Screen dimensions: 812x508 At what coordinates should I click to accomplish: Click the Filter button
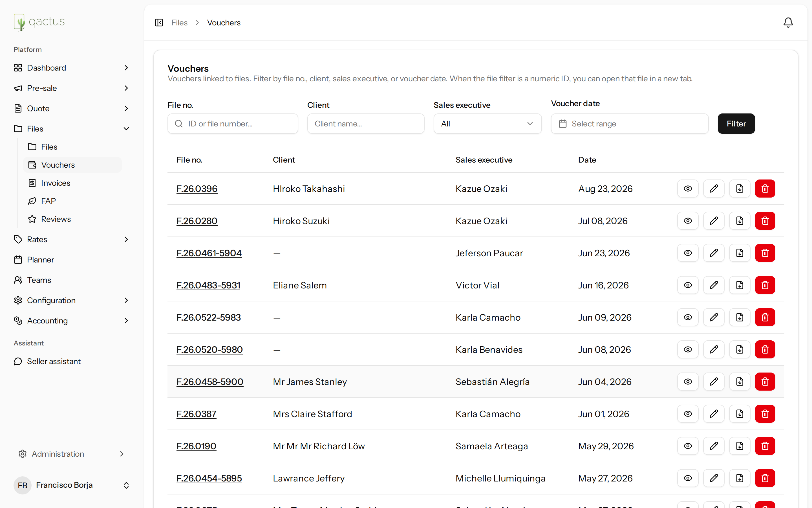(x=736, y=124)
